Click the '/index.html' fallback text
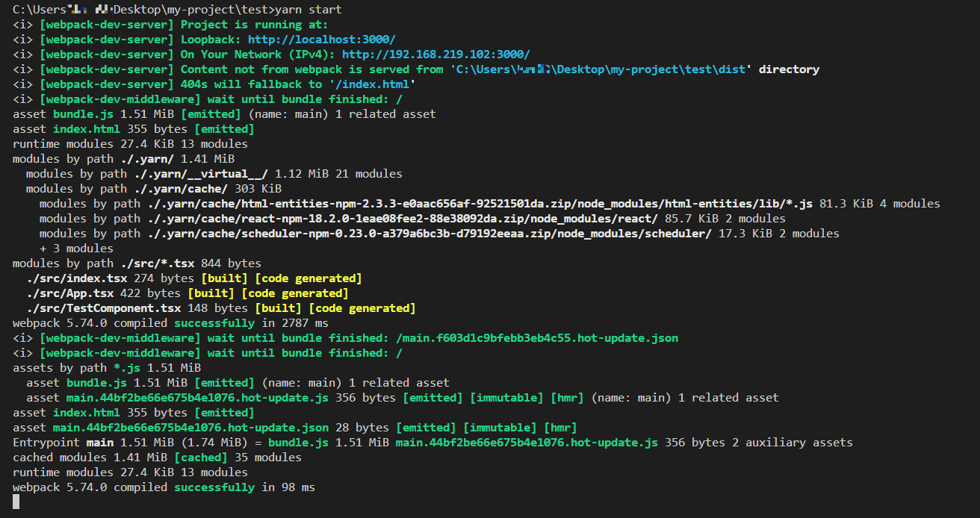This screenshot has height=518, width=980. [372, 84]
